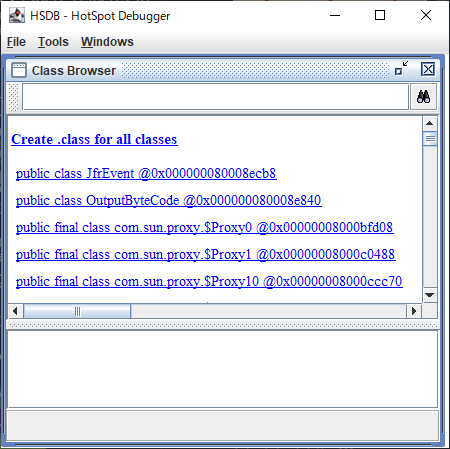Close the Class Browser internal frame
The width and height of the screenshot is (450, 449).
tap(428, 69)
